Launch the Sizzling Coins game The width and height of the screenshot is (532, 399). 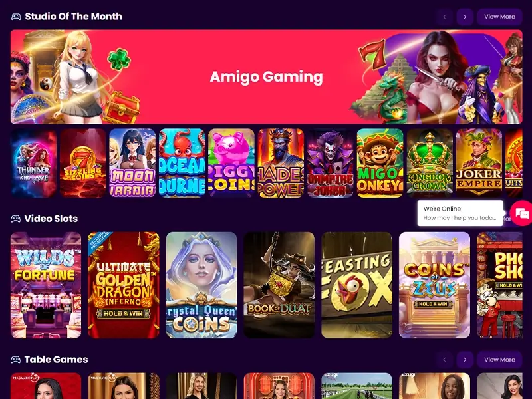82,163
